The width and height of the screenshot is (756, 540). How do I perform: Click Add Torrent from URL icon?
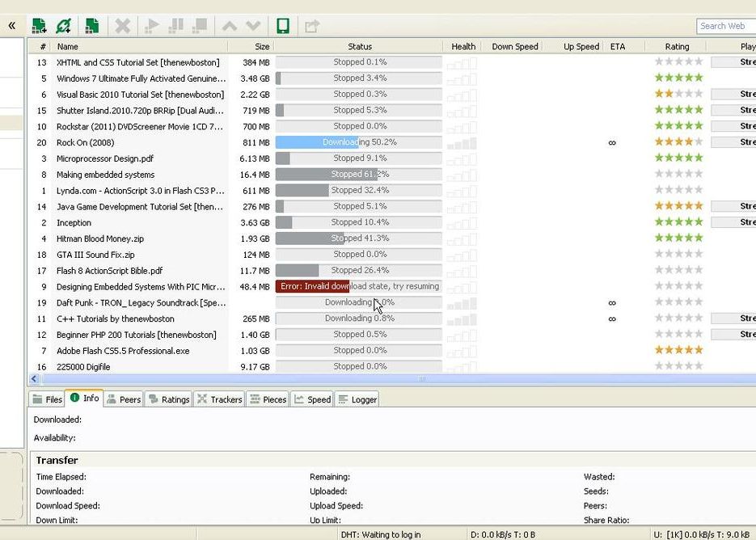(x=64, y=26)
